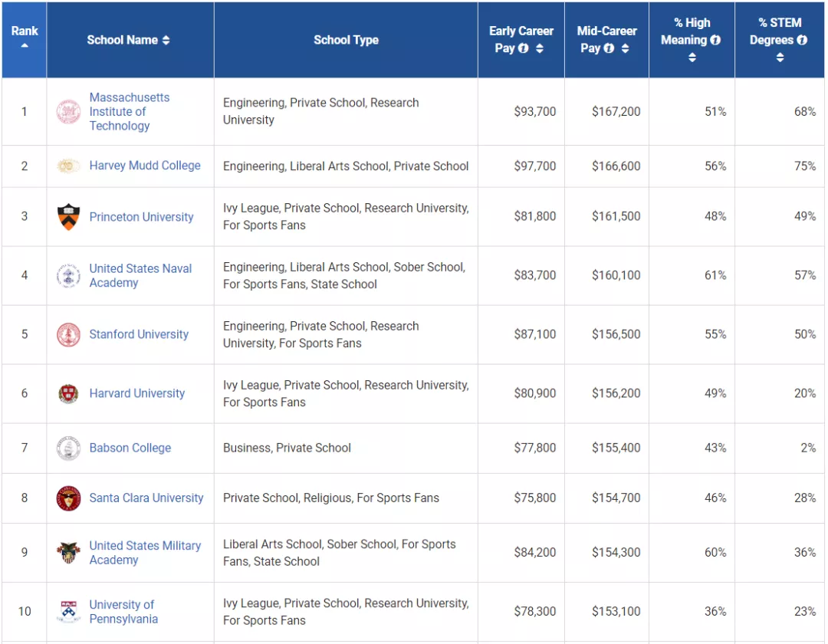Click the % High Meaning info icon
The height and width of the screenshot is (644, 828).
click(x=715, y=40)
